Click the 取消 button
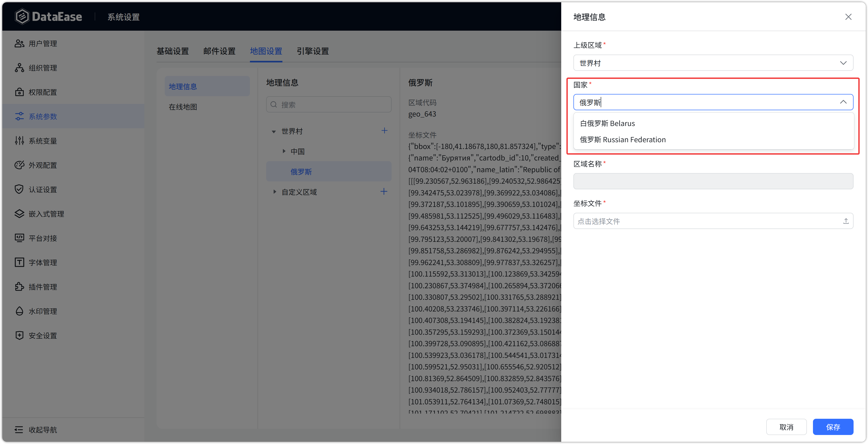 click(786, 427)
